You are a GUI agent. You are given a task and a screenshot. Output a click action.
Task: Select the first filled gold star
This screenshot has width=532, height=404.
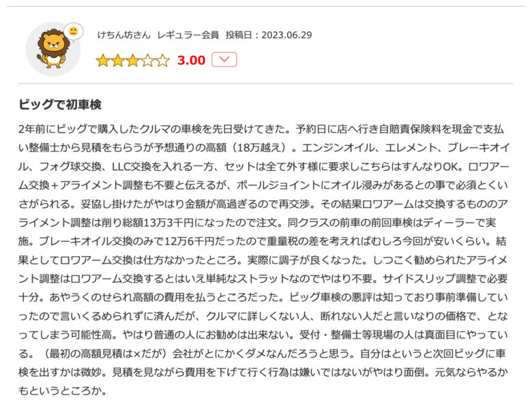[x=103, y=61]
